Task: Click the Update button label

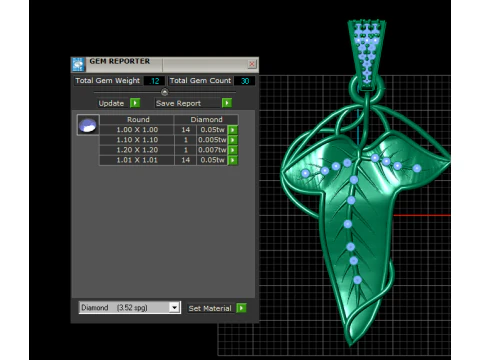Action: 111,103
